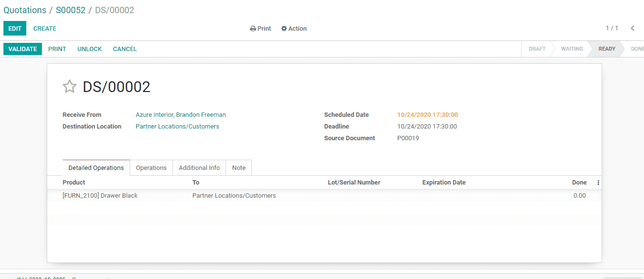Sort by the To column header

coord(196,183)
